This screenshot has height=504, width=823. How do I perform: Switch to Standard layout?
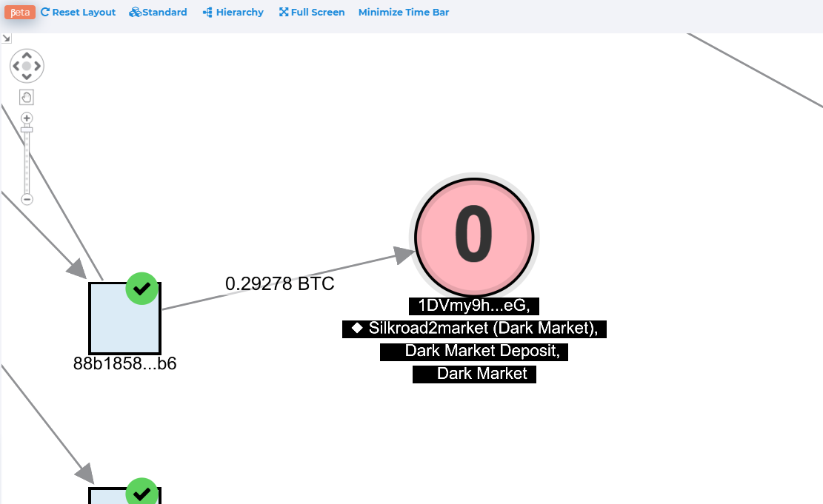(158, 12)
